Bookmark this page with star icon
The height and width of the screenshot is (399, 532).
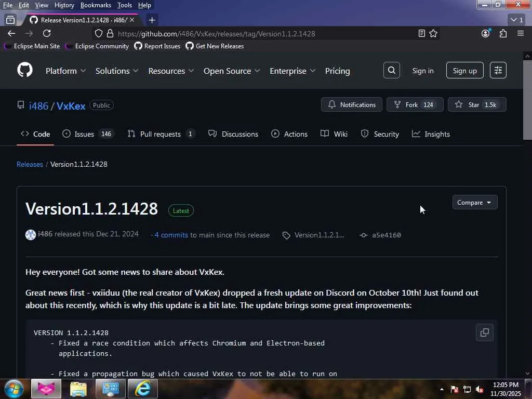tap(433, 33)
